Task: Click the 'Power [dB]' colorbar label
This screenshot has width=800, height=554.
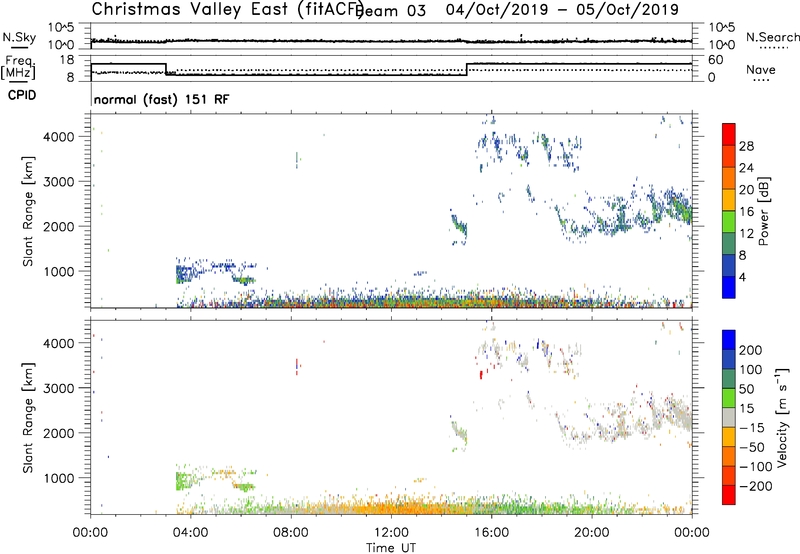Action: click(764, 211)
